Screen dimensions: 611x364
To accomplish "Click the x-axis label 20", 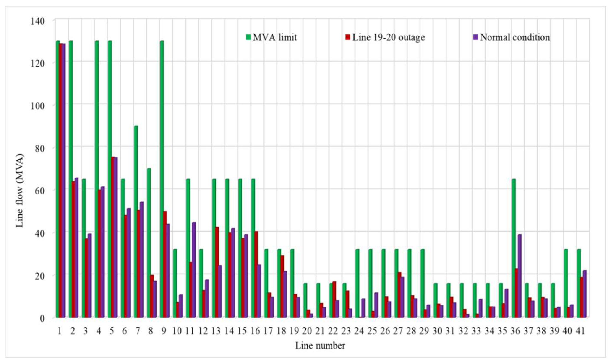I will pos(307,331).
